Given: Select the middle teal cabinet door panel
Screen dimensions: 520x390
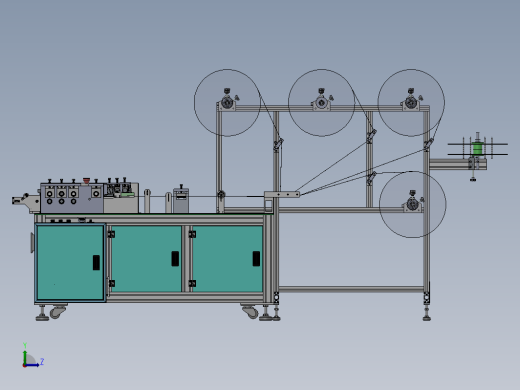Looking at the screenshot, I should [x=146, y=259].
